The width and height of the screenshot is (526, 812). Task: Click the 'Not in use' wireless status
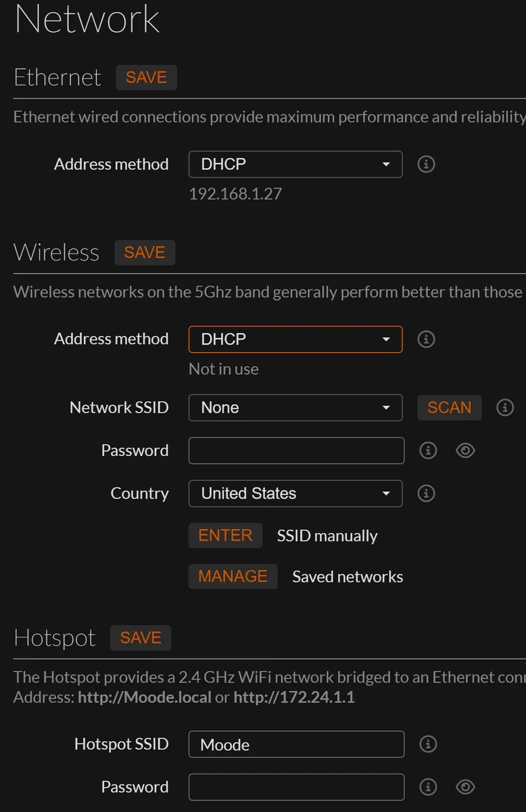[x=224, y=369]
